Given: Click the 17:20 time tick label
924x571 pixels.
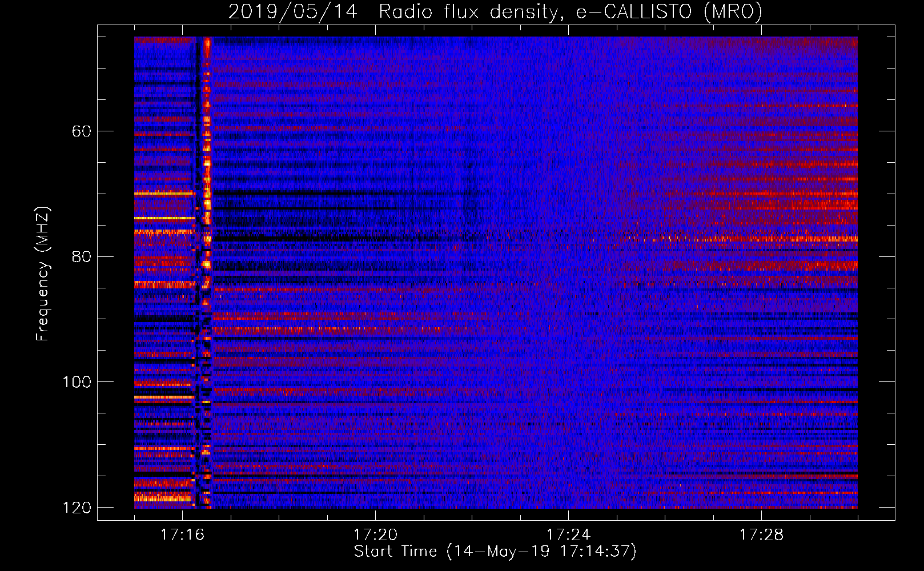Looking at the screenshot, I should pos(375,535).
